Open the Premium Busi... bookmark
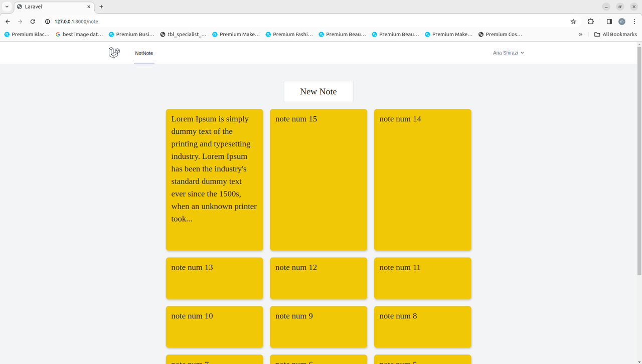The width and height of the screenshot is (642, 364). pos(131,35)
